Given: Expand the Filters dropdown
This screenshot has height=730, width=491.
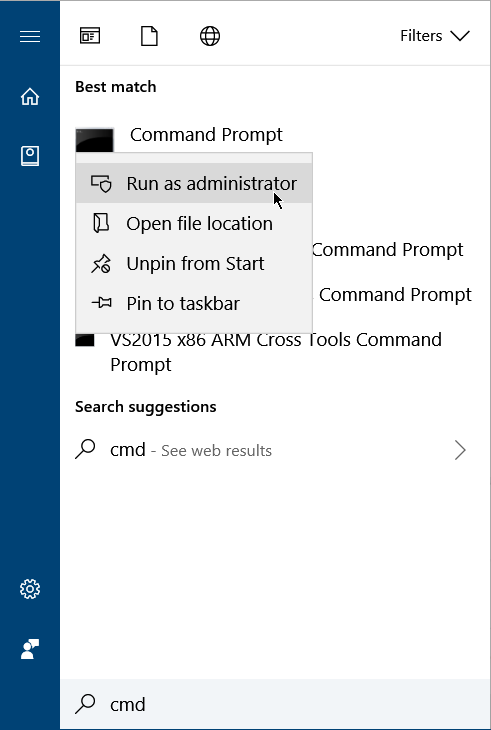Looking at the screenshot, I should pyautogui.click(x=435, y=36).
